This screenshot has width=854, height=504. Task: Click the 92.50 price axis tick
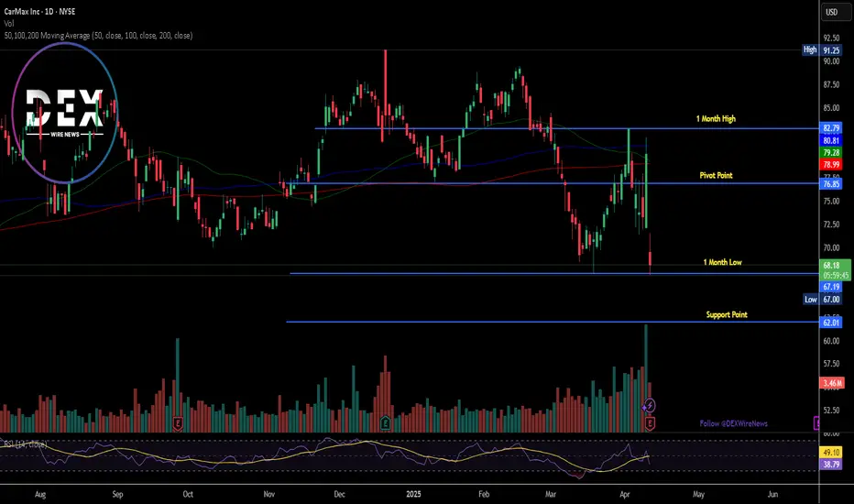pyautogui.click(x=831, y=38)
